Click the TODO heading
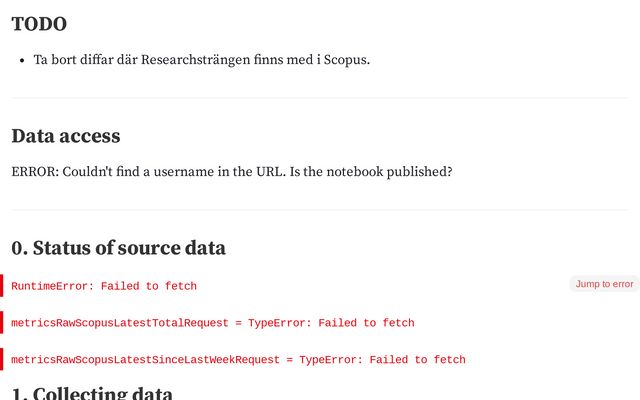Screen dimensions: 640x400 pyautogui.click(x=39, y=24)
